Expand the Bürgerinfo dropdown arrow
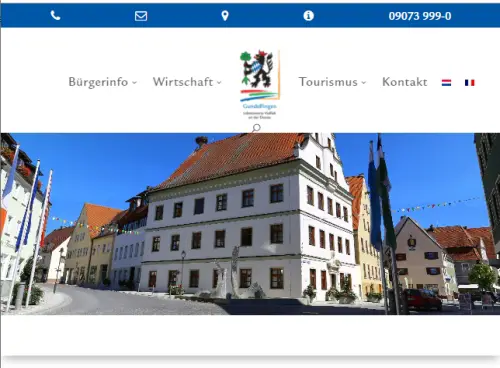The width and height of the screenshot is (500, 368). 134,82
